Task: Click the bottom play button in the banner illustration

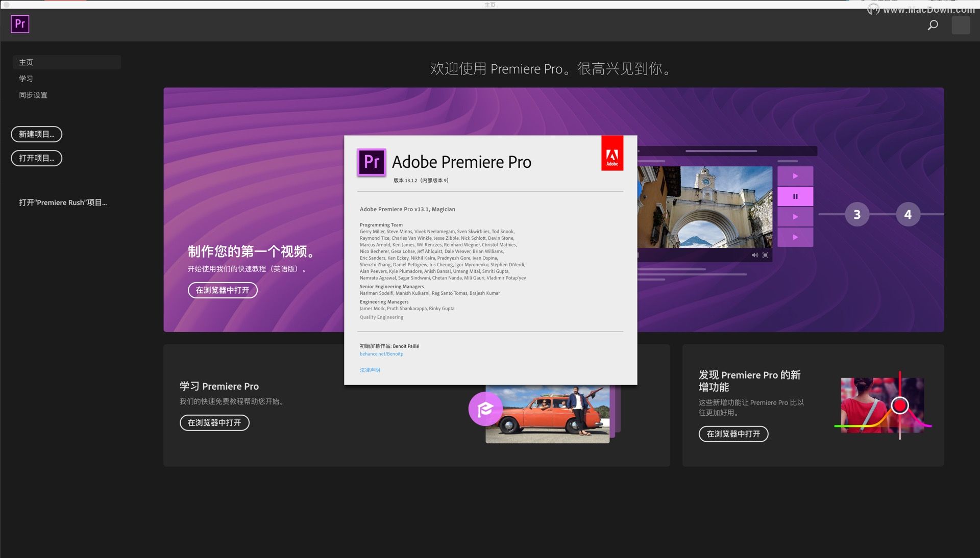Action: (x=795, y=237)
